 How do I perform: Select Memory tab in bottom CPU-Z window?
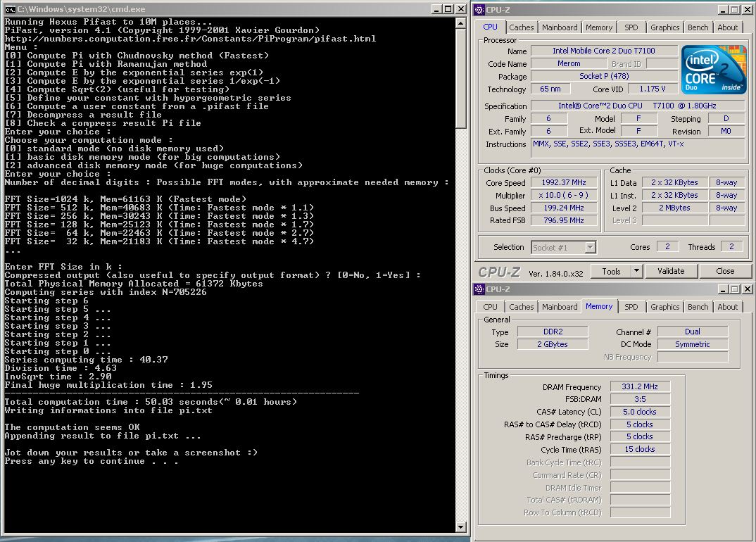599,306
